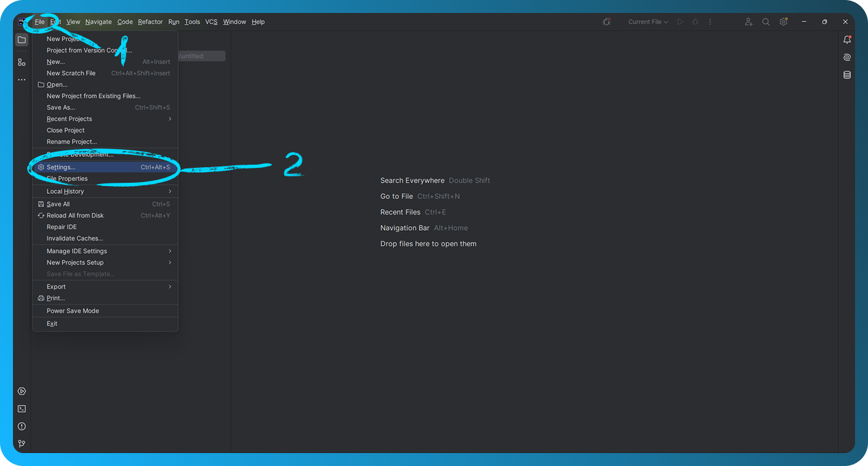
Task: Click the Go to File link
Action: coord(396,196)
